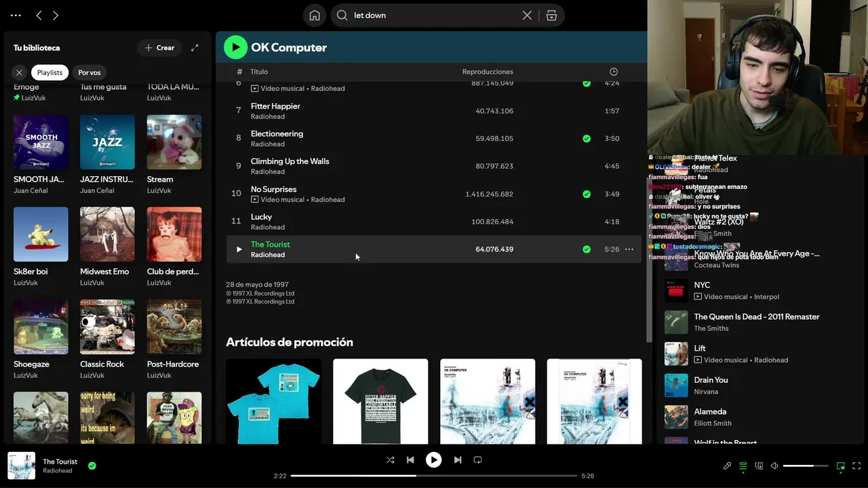This screenshot has height=488, width=868.
Task: Open the Shoegaze playlist cover
Action: pos(41,327)
